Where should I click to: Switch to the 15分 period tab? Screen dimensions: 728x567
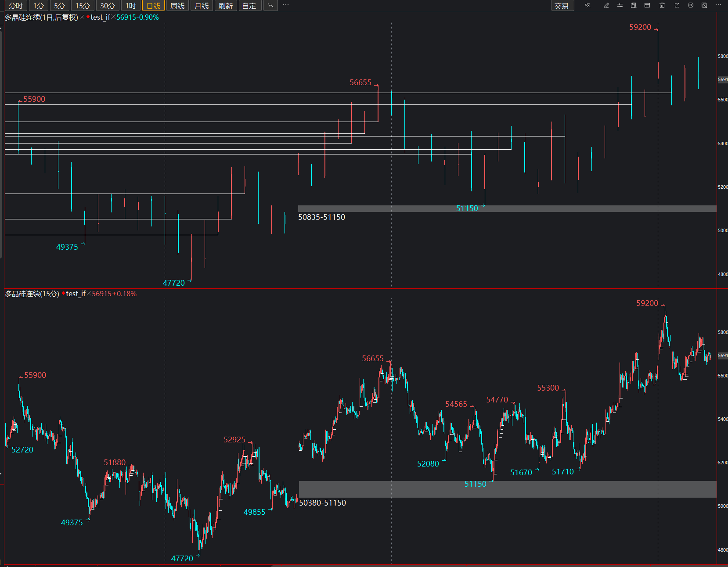click(82, 6)
